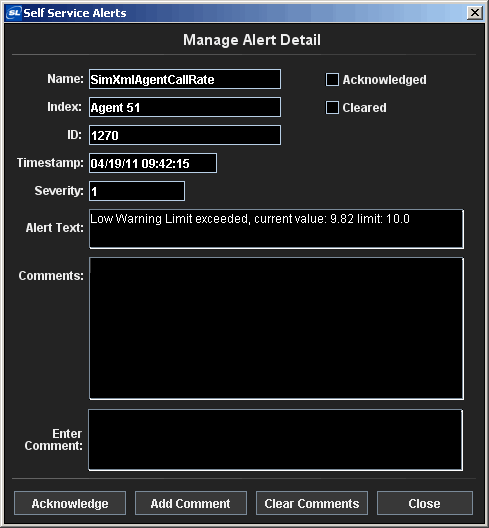Click inside the Alert Text box
This screenshot has width=489, height=528.
coord(276,229)
